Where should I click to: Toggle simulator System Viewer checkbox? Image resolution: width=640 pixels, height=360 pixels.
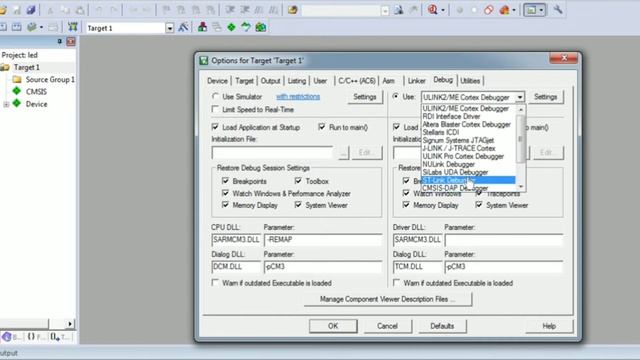coord(298,204)
